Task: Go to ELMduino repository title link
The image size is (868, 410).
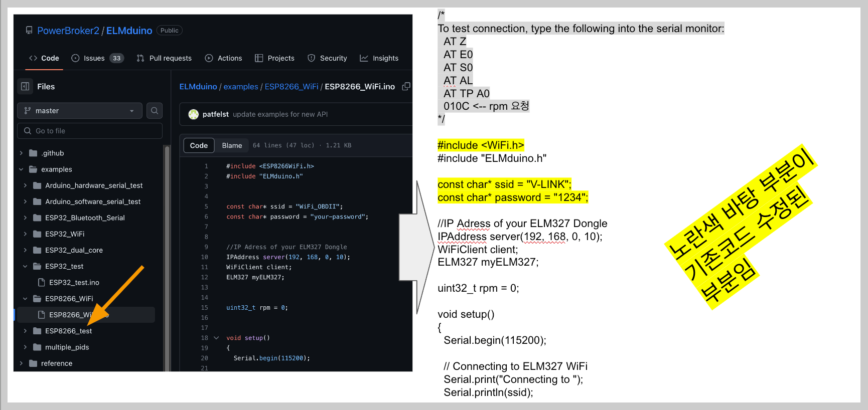Action: pos(129,31)
